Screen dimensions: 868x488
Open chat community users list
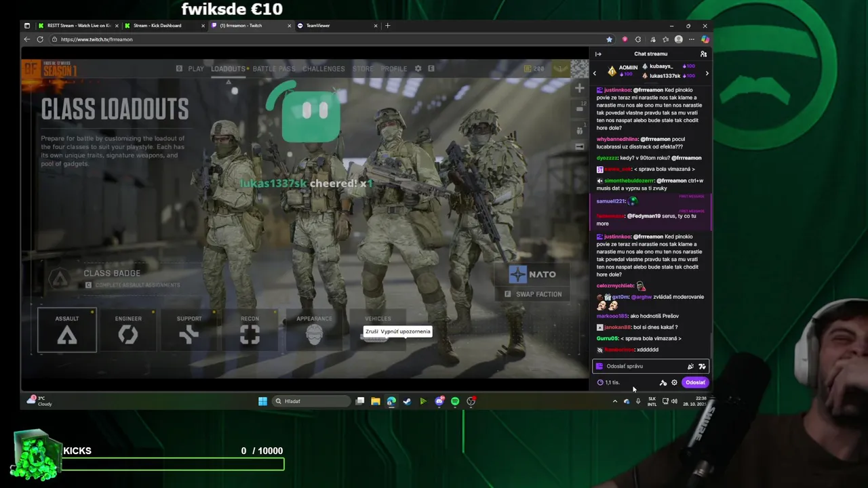703,54
